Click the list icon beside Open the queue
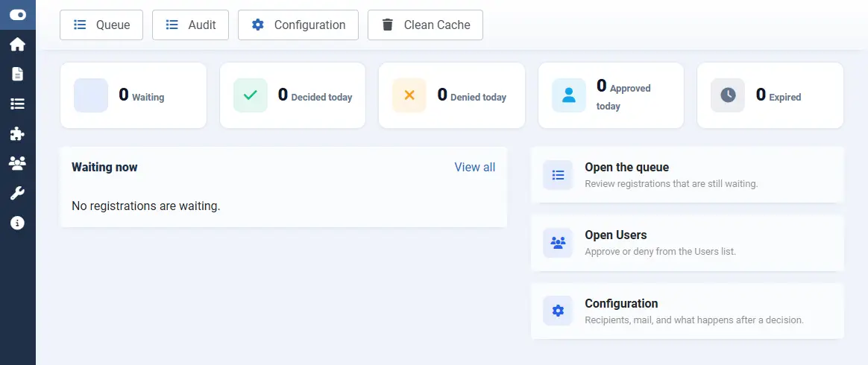This screenshot has width=868, height=365. 558,175
